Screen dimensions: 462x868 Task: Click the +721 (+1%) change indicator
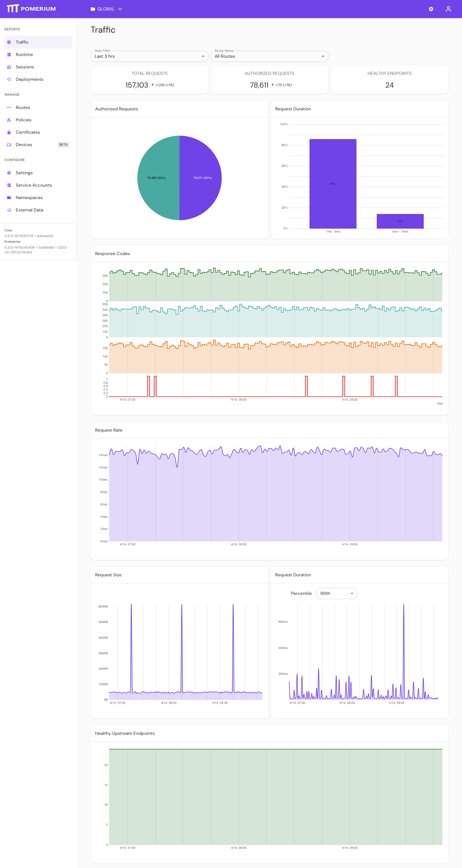pyautogui.click(x=282, y=85)
